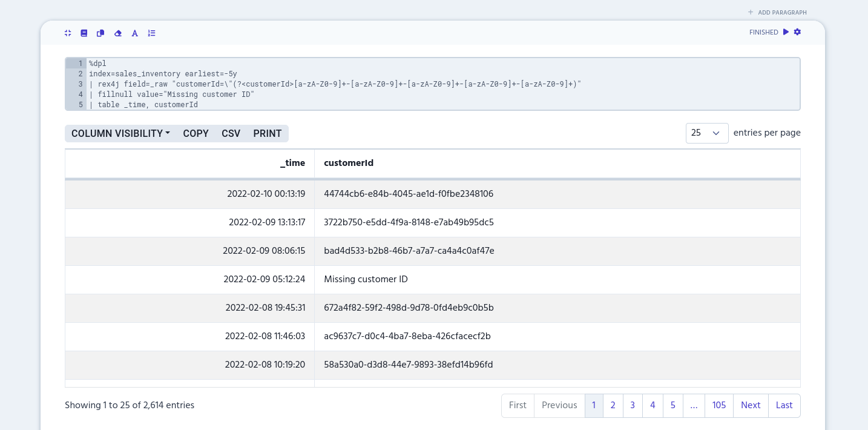Click the Next pagination control

(x=751, y=406)
